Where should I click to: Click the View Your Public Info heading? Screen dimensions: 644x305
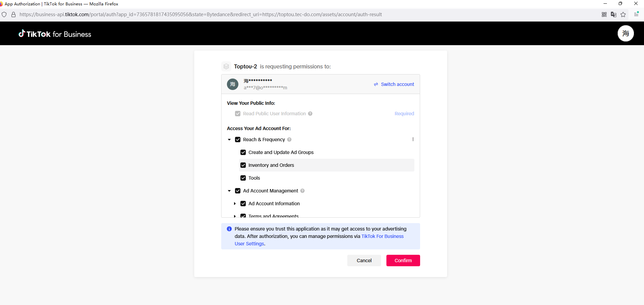tap(251, 103)
